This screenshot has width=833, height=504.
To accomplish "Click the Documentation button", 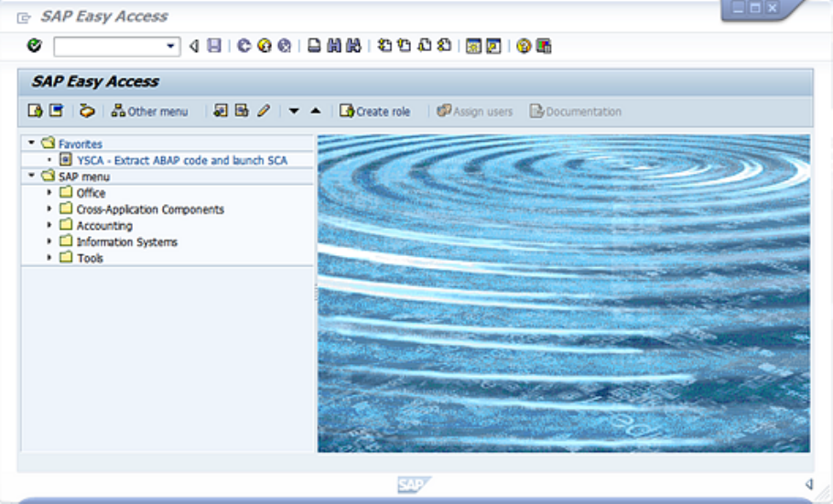I will pyautogui.click(x=576, y=111).
